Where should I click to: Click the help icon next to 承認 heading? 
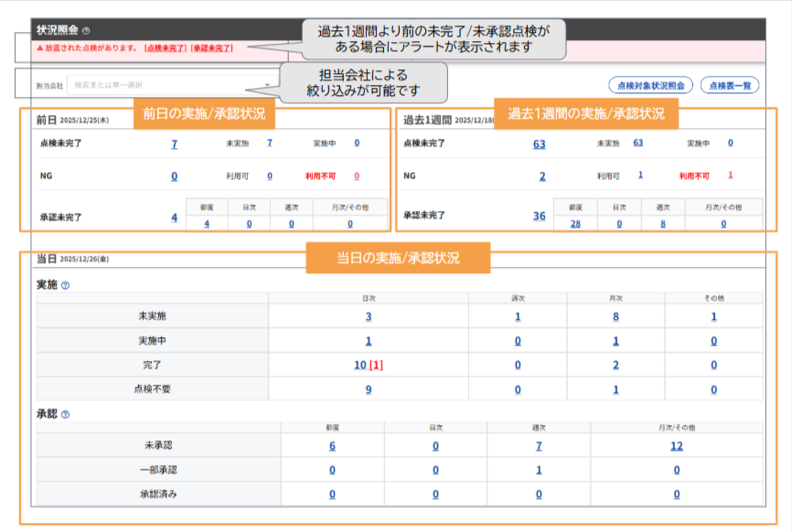(65, 414)
